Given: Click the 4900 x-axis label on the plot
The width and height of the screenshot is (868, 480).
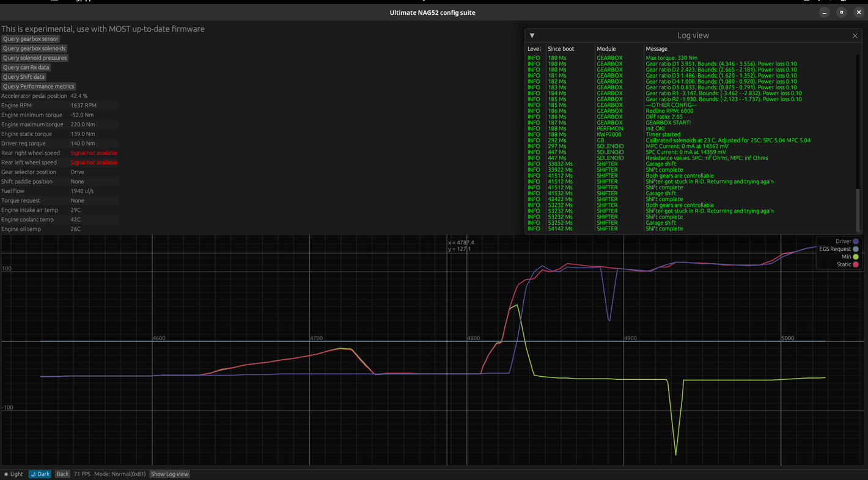Looking at the screenshot, I should tap(630, 338).
